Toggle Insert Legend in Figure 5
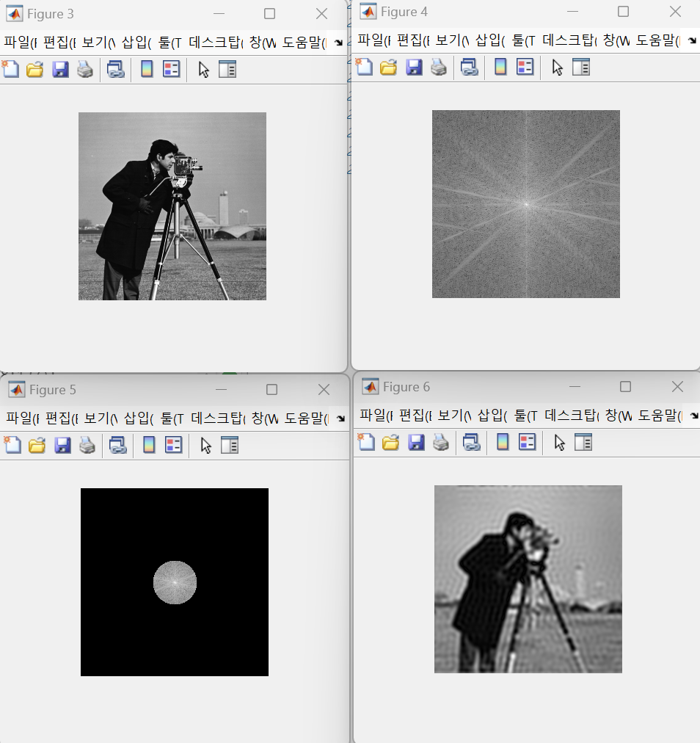 click(x=174, y=445)
